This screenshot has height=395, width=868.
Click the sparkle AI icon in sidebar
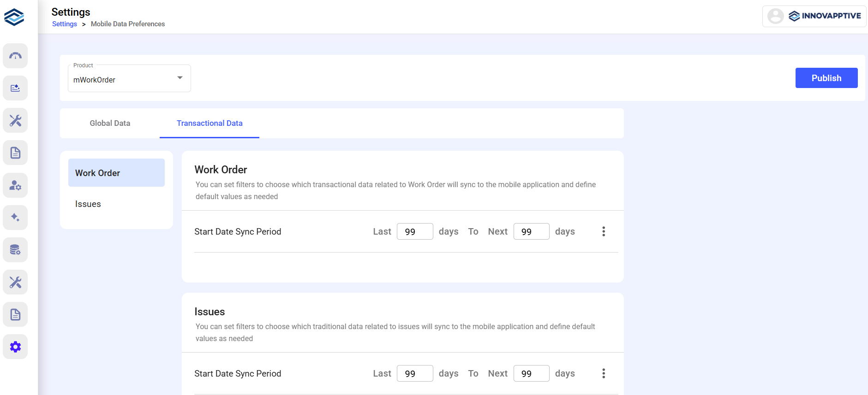15,218
